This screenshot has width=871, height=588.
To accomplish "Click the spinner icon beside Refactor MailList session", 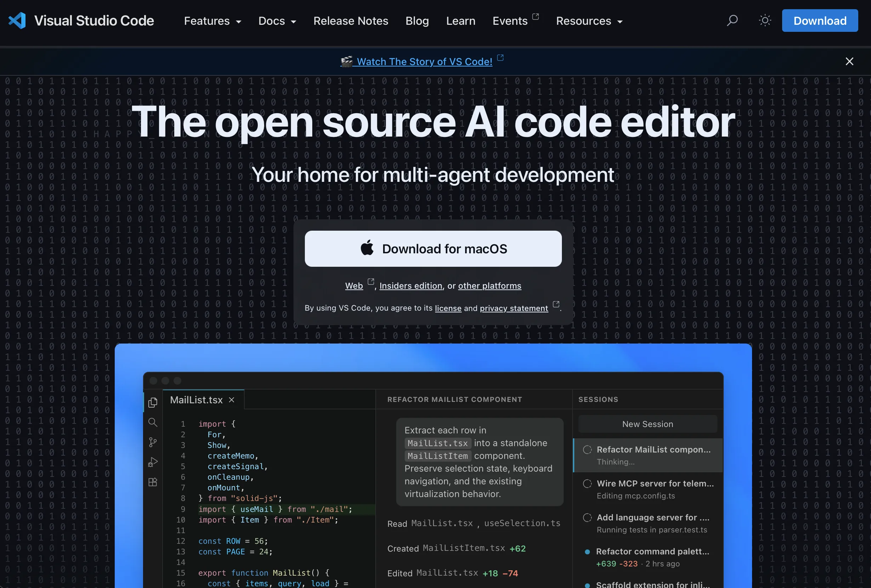I will coord(587,449).
